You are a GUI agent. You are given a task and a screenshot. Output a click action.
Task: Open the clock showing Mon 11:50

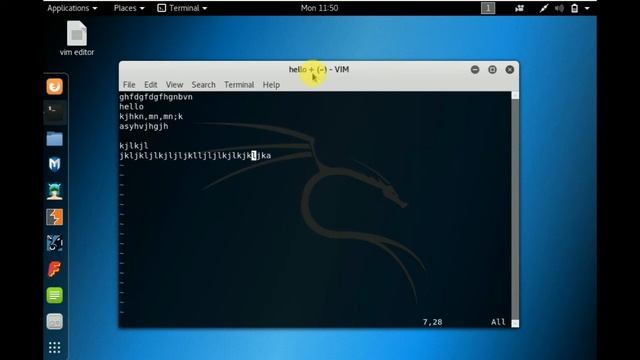tap(319, 8)
